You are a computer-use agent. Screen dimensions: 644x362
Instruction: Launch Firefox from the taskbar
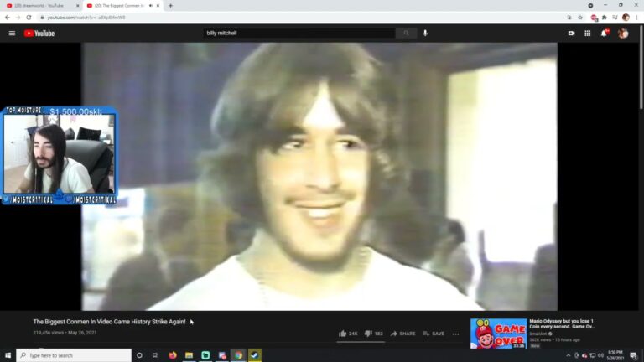(173, 355)
